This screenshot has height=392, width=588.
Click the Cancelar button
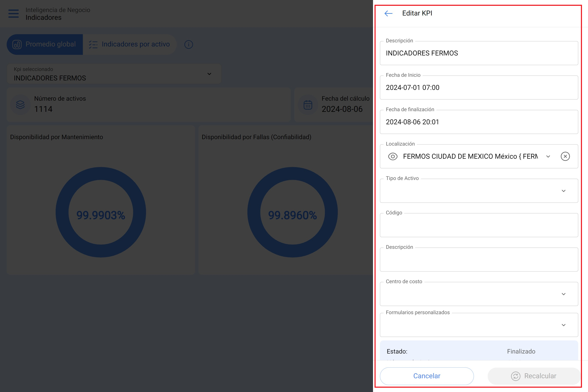pos(427,376)
